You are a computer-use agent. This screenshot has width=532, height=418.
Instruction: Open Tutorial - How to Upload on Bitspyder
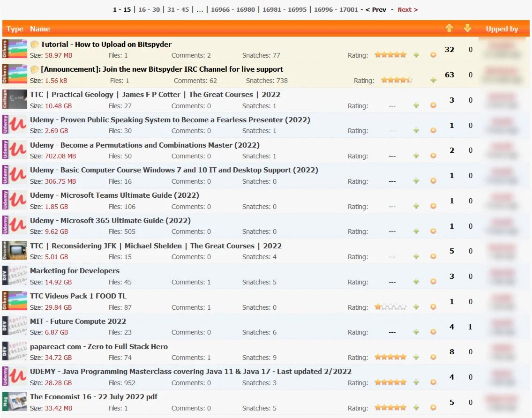click(x=106, y=45)
